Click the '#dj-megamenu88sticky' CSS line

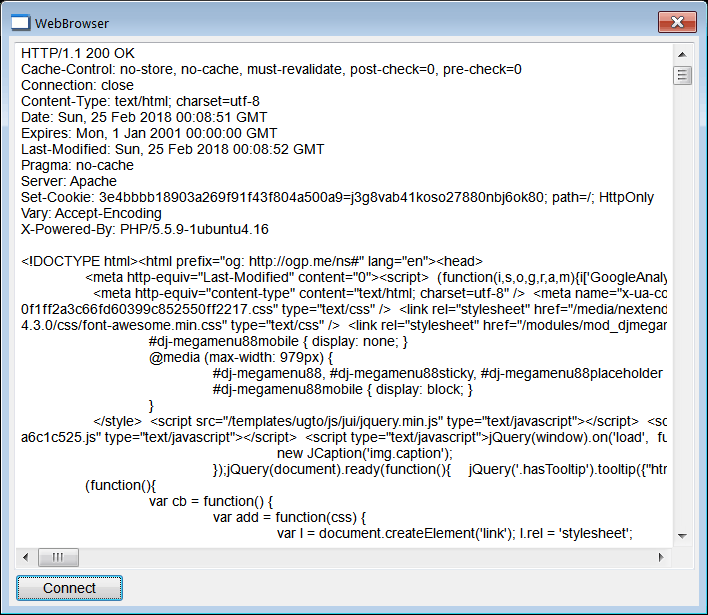click(x=438, y=373)
